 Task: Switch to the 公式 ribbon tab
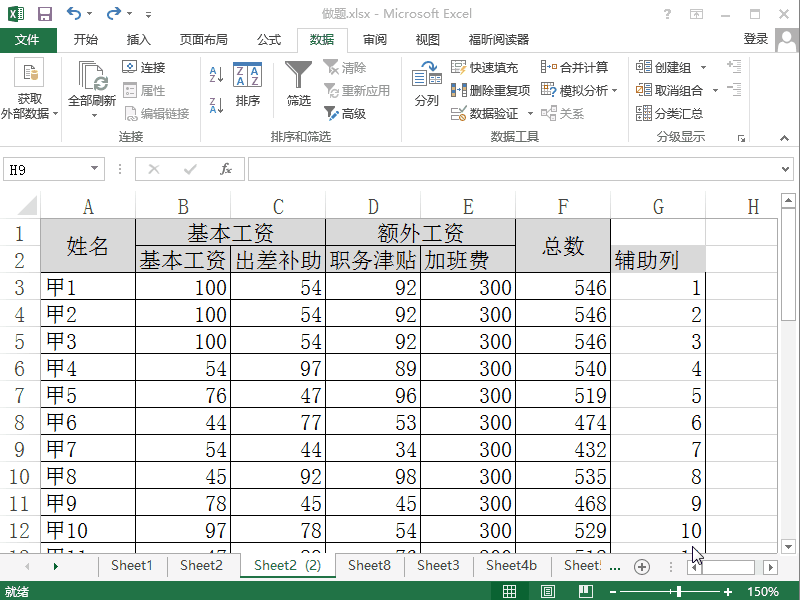268,40
